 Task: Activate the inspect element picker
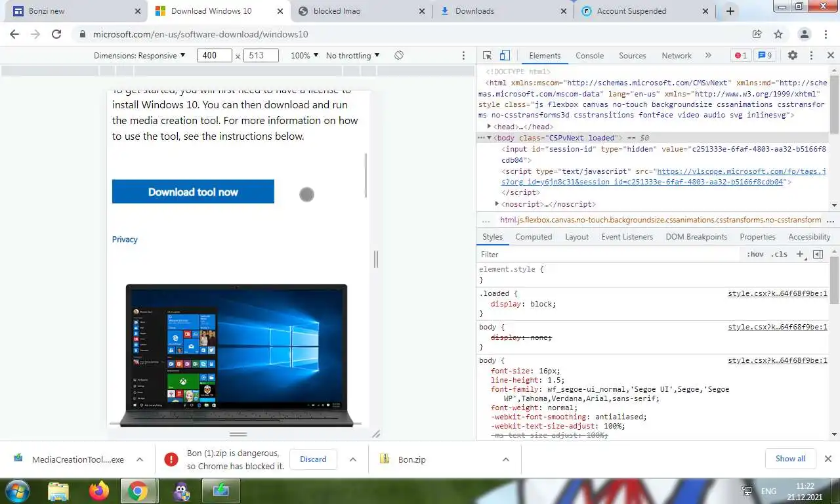(487, 56)
